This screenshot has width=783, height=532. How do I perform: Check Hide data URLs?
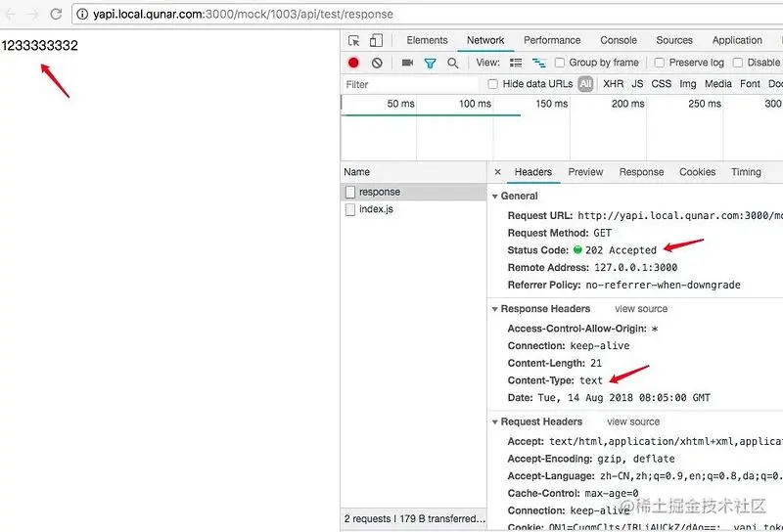[493, 84]
